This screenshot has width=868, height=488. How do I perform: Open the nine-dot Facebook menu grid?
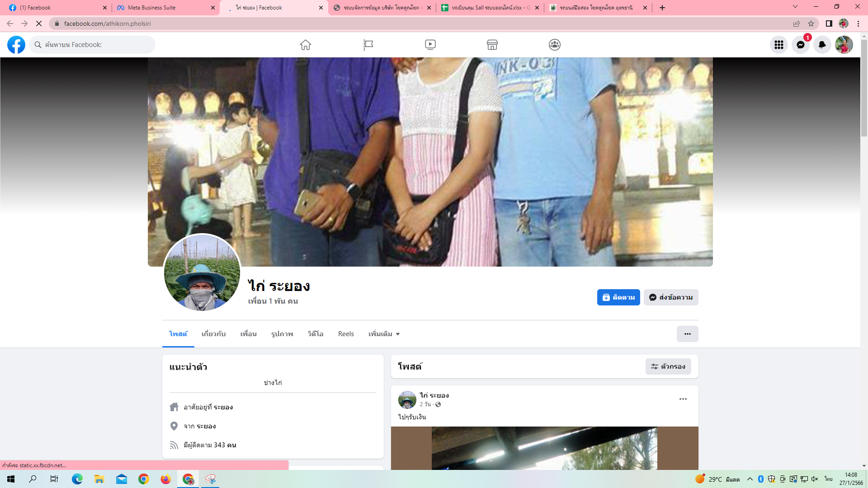pos(778,45)
